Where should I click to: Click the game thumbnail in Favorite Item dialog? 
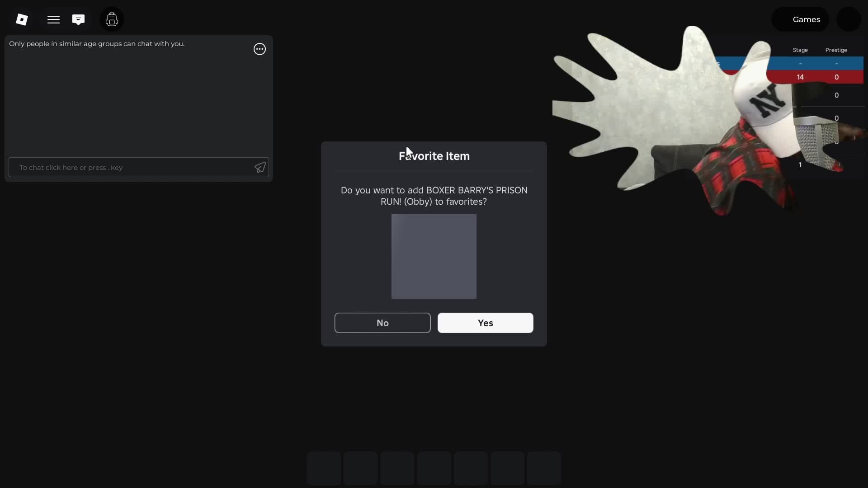click(434, 257)
